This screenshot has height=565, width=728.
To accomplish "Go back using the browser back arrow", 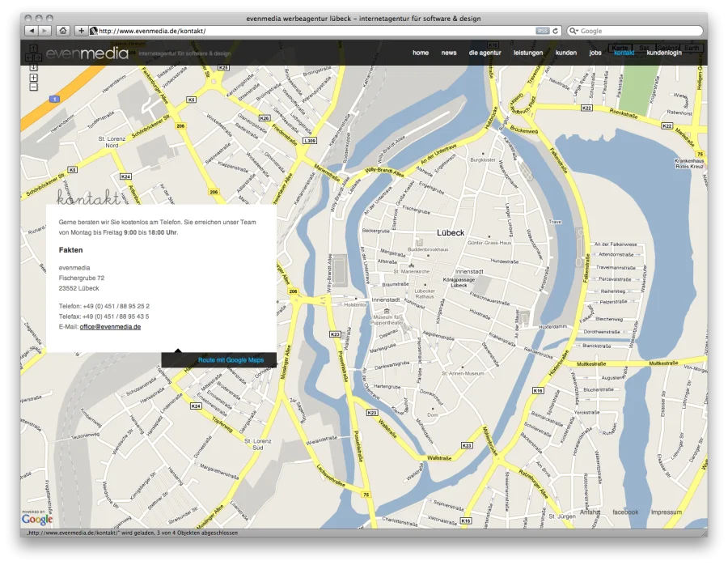I will point(32,31).
